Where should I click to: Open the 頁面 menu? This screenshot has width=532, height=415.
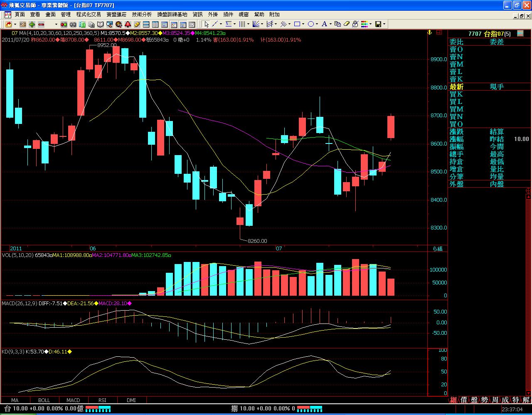20,15
